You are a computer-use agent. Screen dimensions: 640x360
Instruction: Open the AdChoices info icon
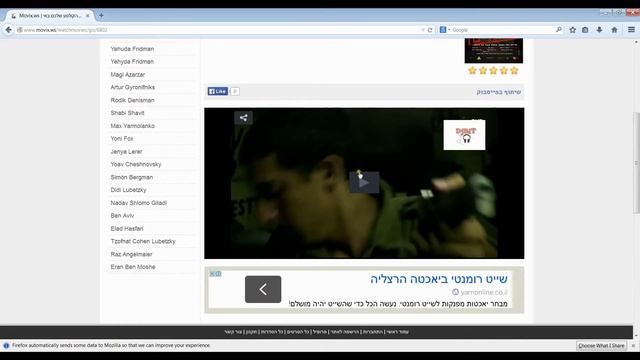pos(218,273)
